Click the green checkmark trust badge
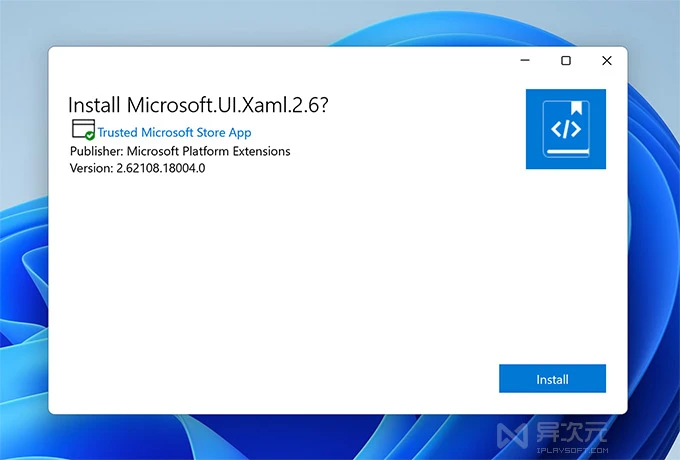 (90, 135)
